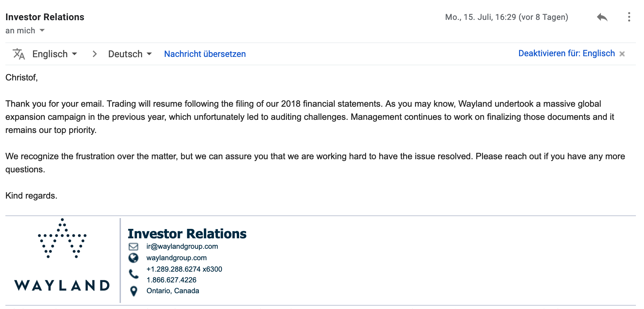Viewport: 644px width, 309px height.
Task: Click the envelope icon in signature
Action: 133,247
